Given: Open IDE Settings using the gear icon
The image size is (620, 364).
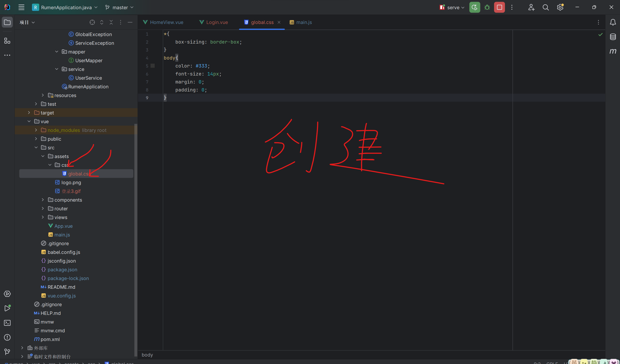Looking at the screenshot, I should [560, 7].
